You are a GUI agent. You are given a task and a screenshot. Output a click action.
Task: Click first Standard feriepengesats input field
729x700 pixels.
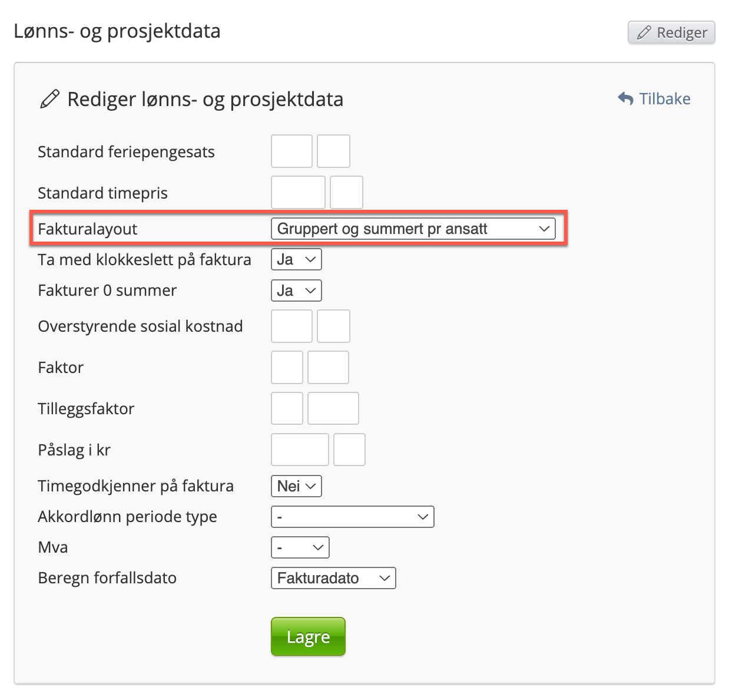[291, 151]
